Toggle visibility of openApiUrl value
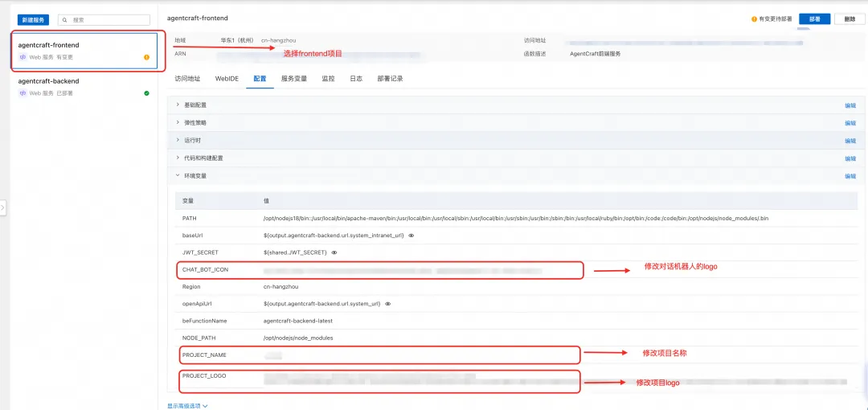 pyautogui.click(x=388, y=304)
